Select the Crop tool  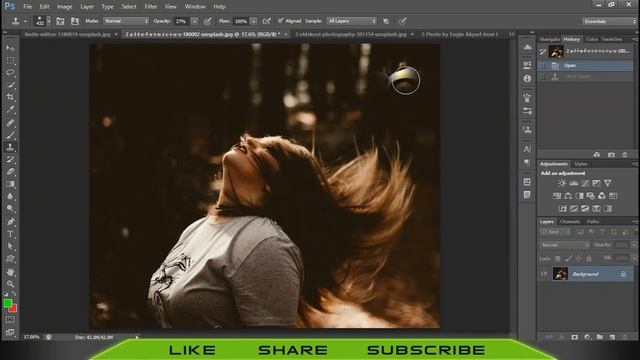pos(10,97)
